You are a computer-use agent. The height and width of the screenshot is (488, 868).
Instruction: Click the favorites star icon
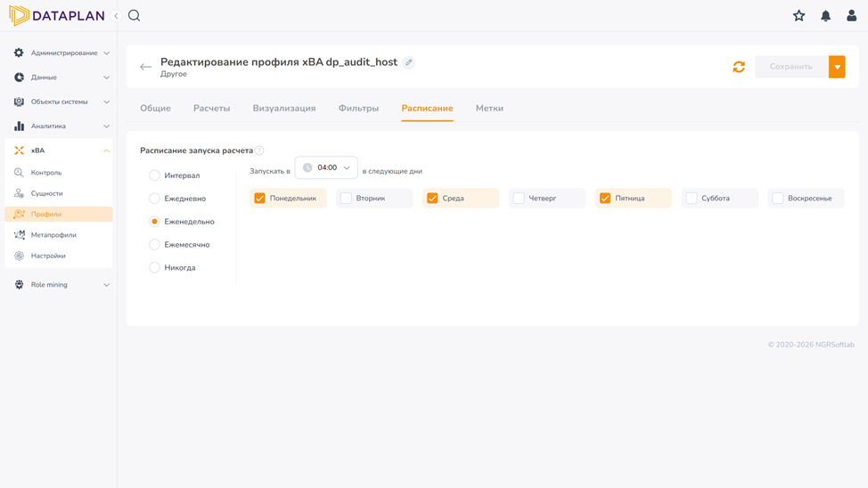(798, 15)
